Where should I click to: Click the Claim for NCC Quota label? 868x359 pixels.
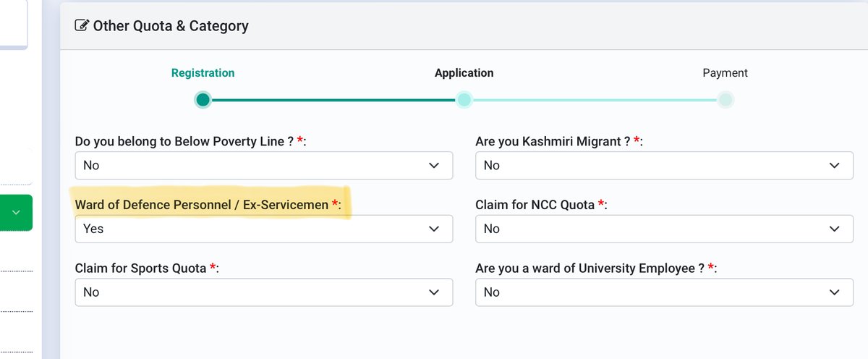pyautogui.click(x=541, y=205)
